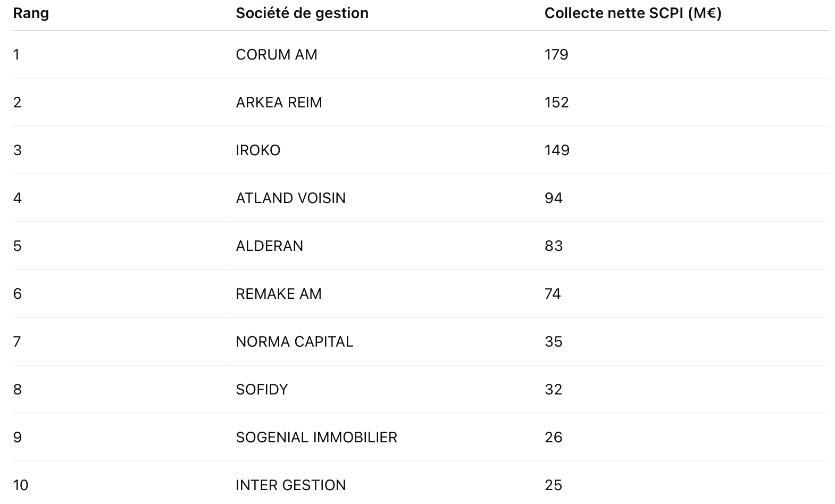Select the 149 value for IROKO
Image resolution: width=835 pixels, height=504 pixels.
(557, 150)
